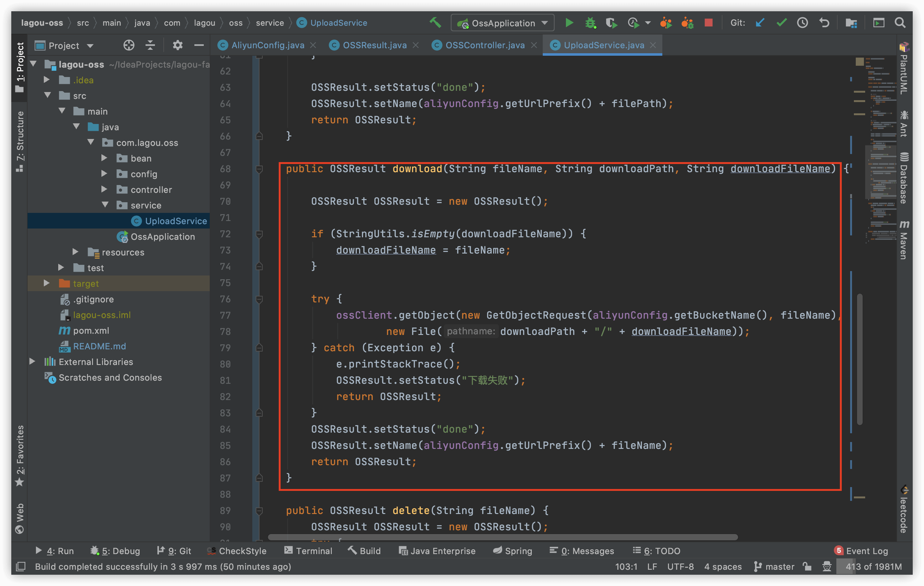The width and height of the screenshot is (924, 586).
Task: Expand the config package
Action: pos(104,174)
